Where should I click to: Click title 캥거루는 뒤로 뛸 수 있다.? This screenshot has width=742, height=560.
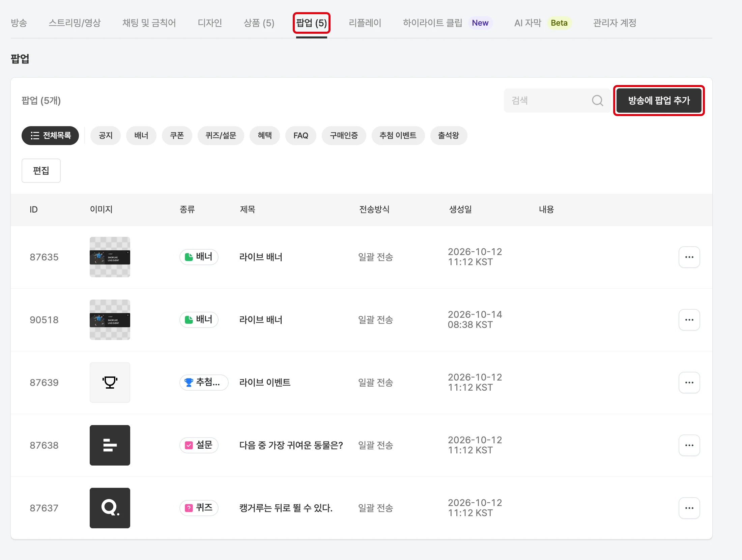[x=286, y=508]
